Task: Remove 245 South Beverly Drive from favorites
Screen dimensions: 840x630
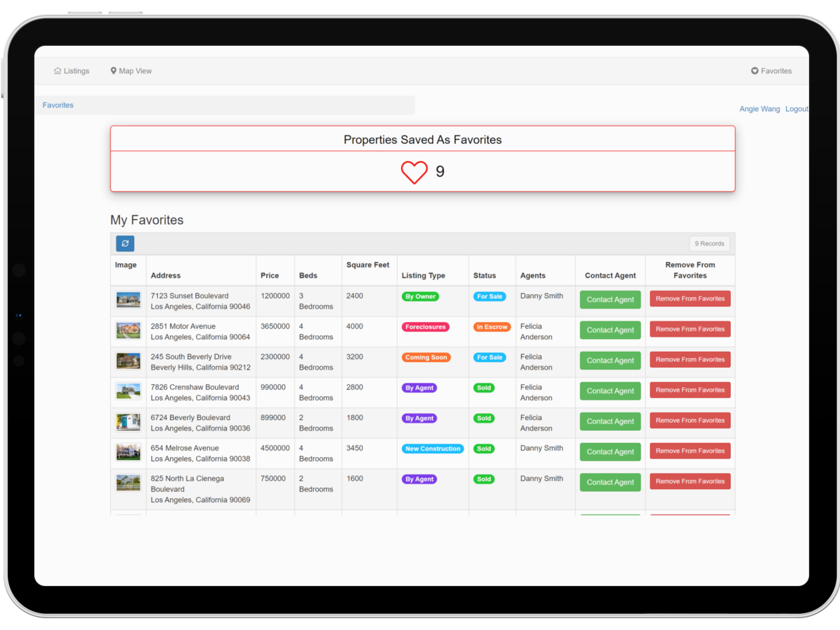Action: pyautogui.click(x=690, y=360)
